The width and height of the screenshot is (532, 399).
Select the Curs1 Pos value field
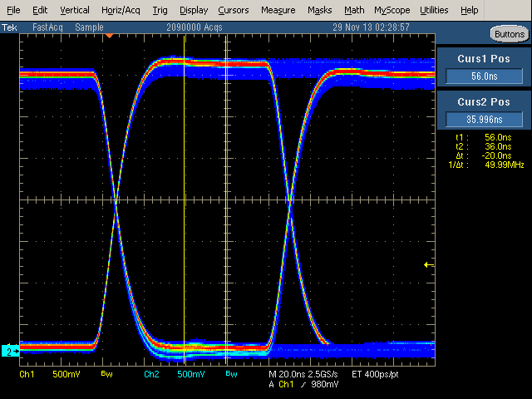484,76
